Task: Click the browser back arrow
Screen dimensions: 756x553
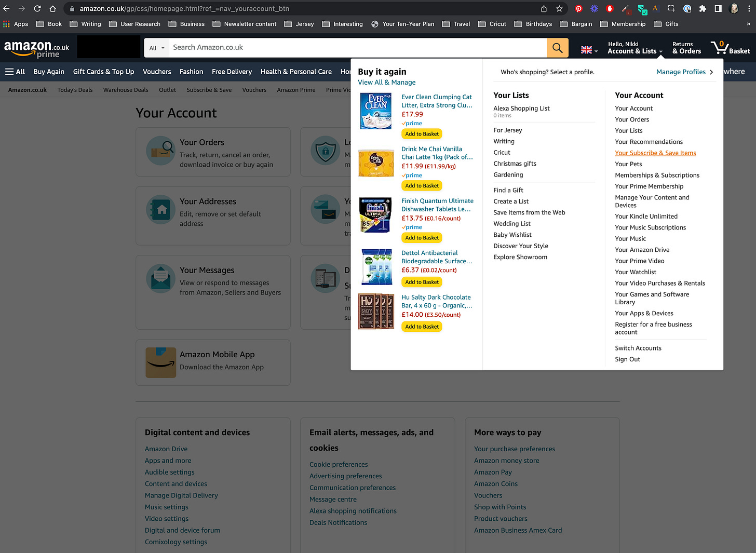Action: point(7,8)
